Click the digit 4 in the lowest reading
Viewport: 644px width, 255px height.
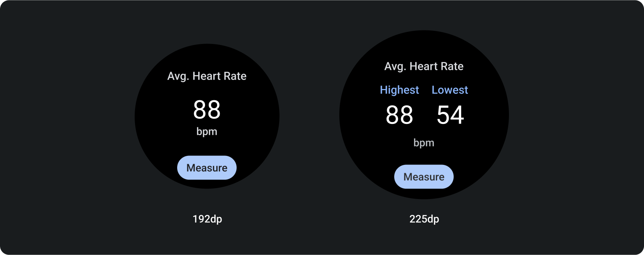(x=457, y=115)
